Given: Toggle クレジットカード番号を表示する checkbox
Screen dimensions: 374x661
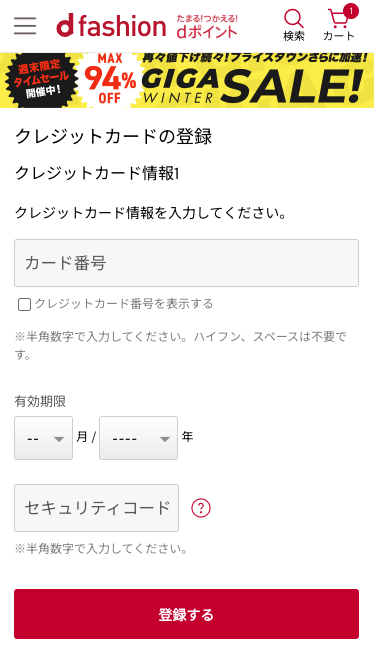Looking at the screenshot, I should pyautogui.click(x=24, y=304).
